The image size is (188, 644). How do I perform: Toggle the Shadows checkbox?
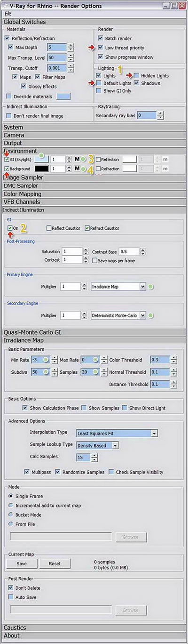(x=136, y=83)
